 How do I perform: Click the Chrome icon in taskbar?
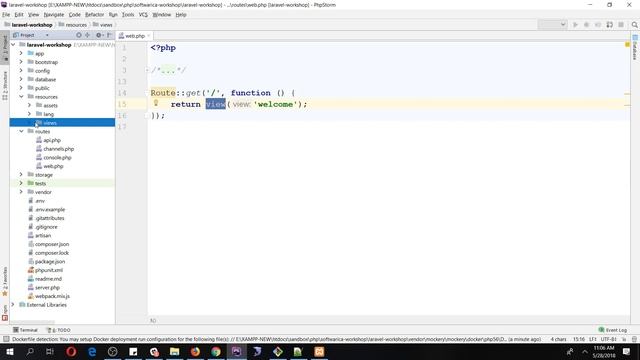[216, 351]
